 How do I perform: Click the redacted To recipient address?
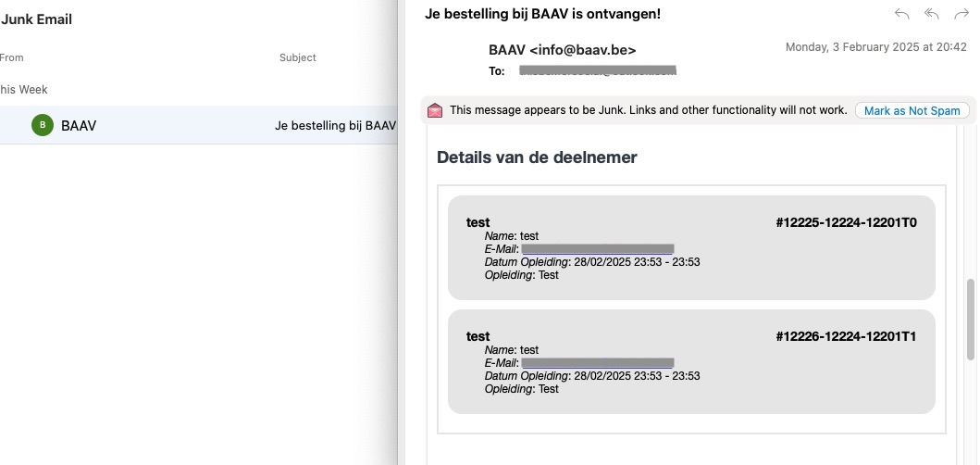coord(598,70)
